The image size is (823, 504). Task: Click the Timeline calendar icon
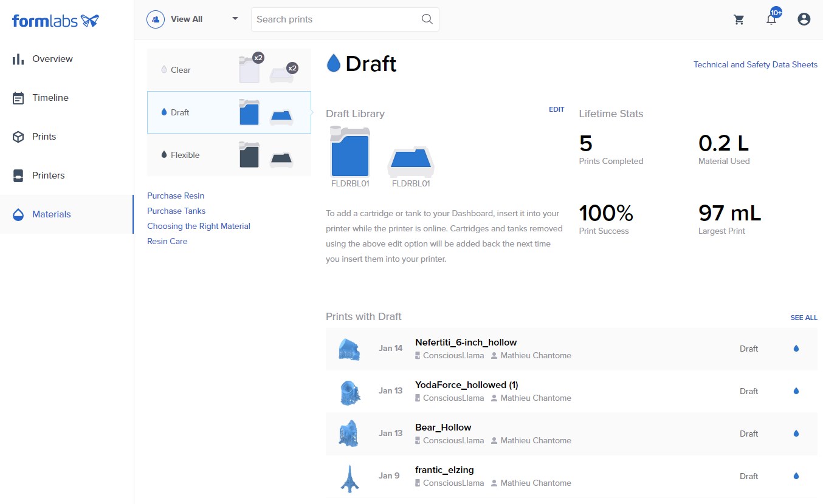(18, 98)
